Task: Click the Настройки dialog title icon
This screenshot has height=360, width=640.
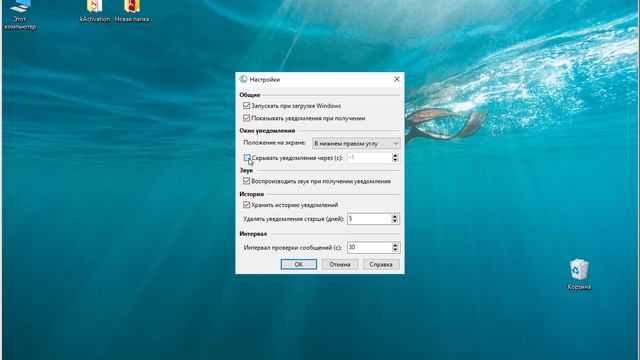Action: click(x=243, y=79)
